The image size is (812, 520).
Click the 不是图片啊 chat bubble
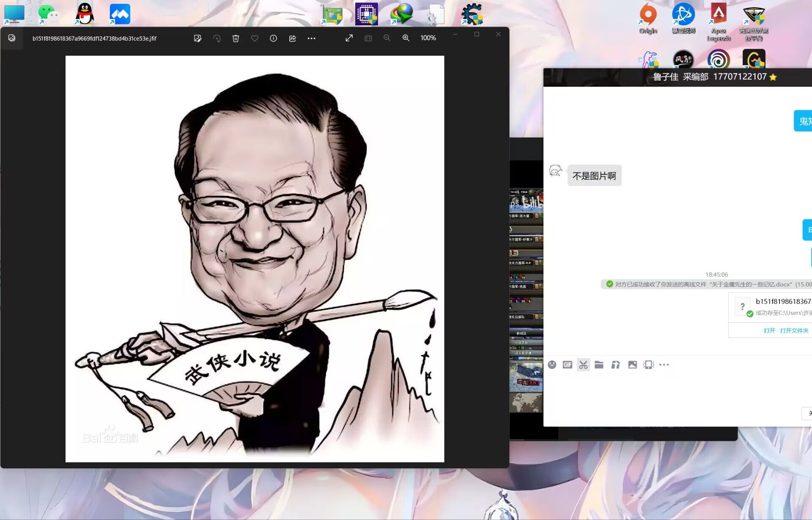click(594, 176)
